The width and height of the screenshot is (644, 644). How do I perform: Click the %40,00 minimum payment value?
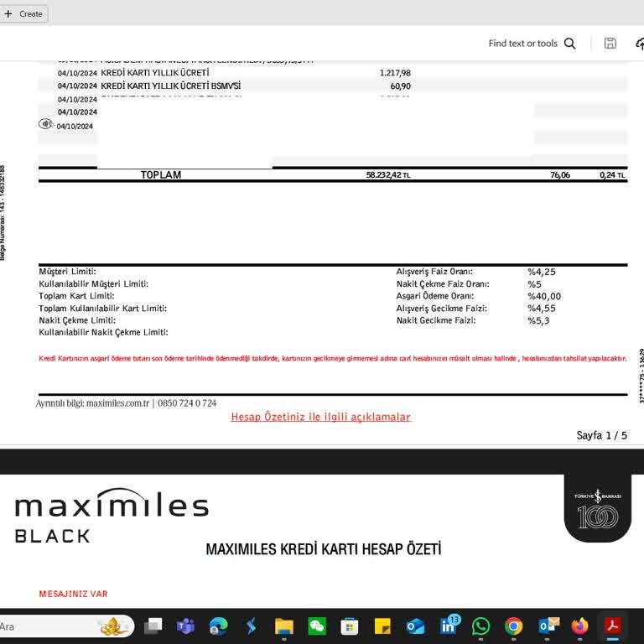click(543, 296)
